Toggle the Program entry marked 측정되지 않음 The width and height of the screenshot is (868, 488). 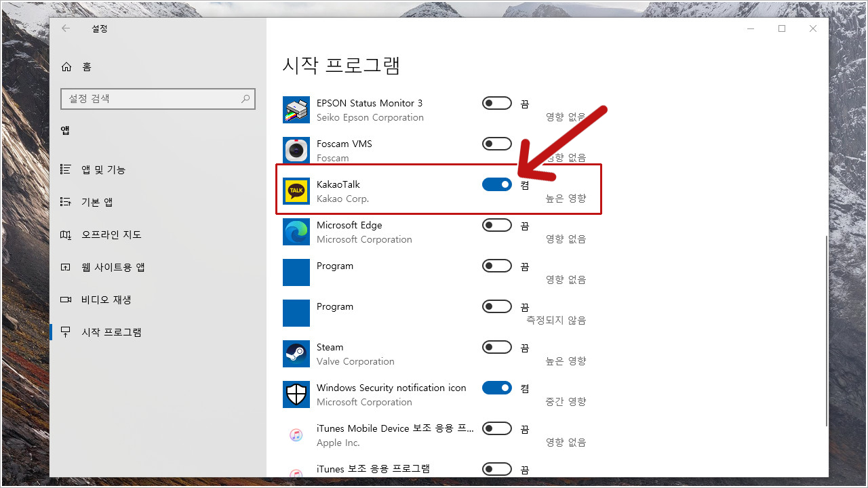[x=497, y=306]
